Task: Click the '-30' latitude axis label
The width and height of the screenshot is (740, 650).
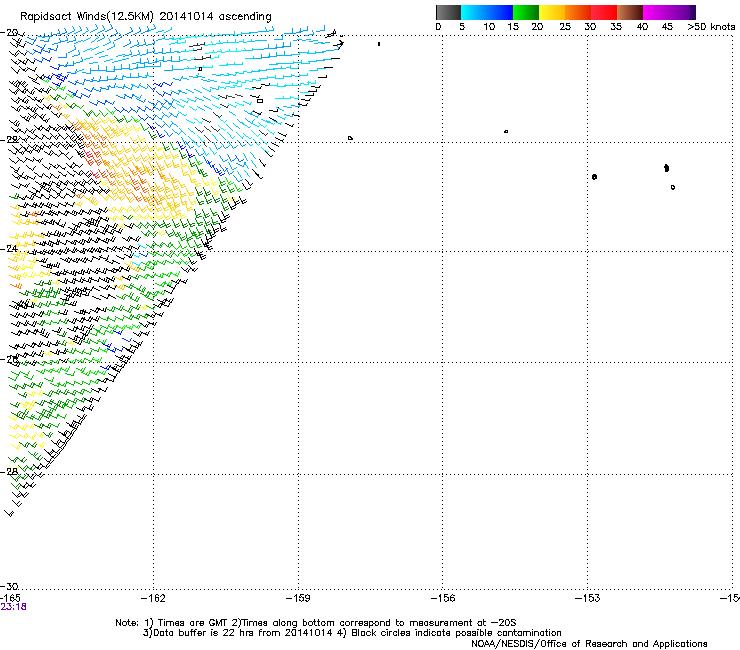Action: coord(9,586)
